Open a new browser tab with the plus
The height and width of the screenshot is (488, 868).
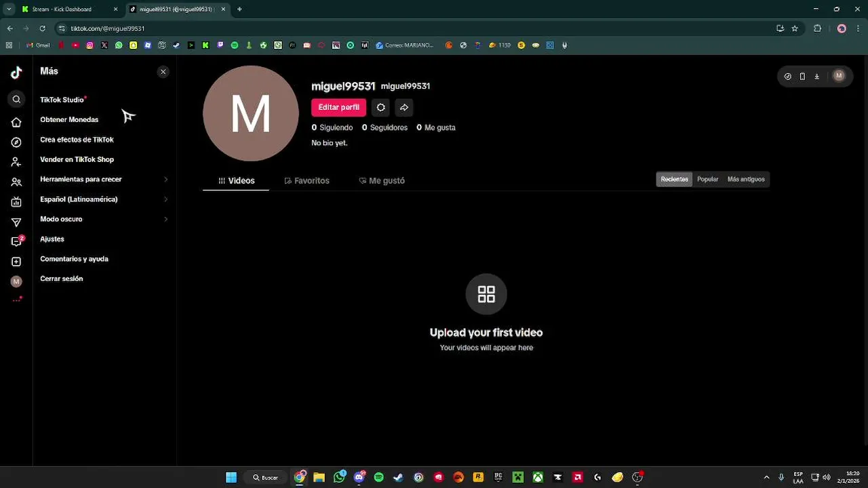coord(239,9)
